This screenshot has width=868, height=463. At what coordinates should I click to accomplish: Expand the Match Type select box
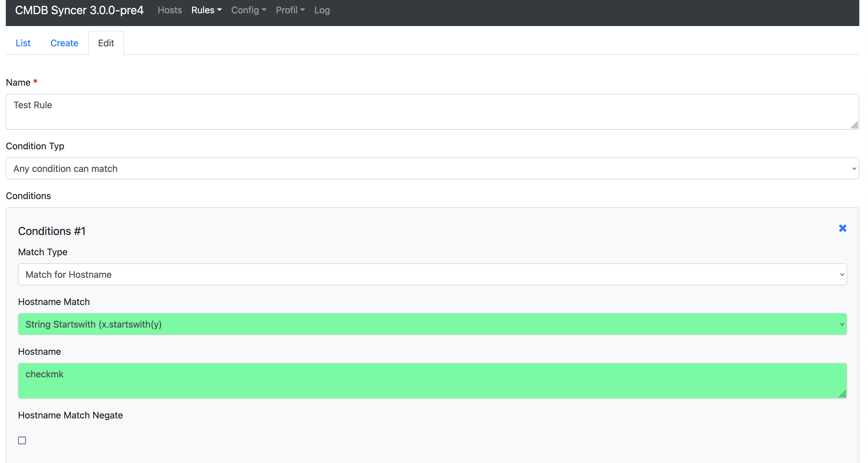(432, 274)
